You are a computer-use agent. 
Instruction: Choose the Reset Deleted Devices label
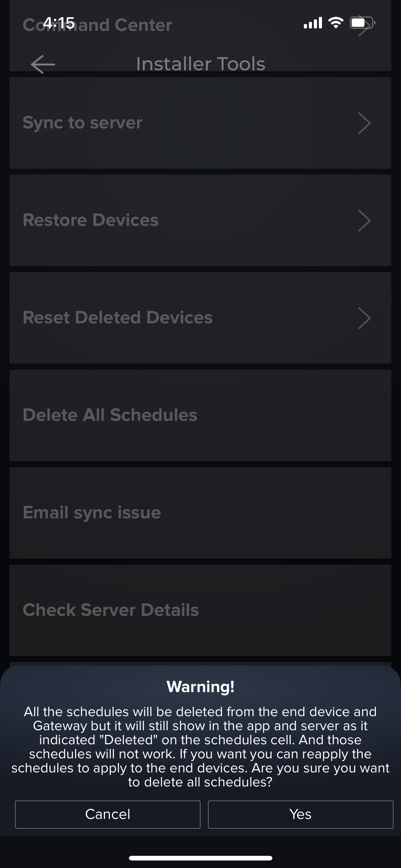(117, 317)
